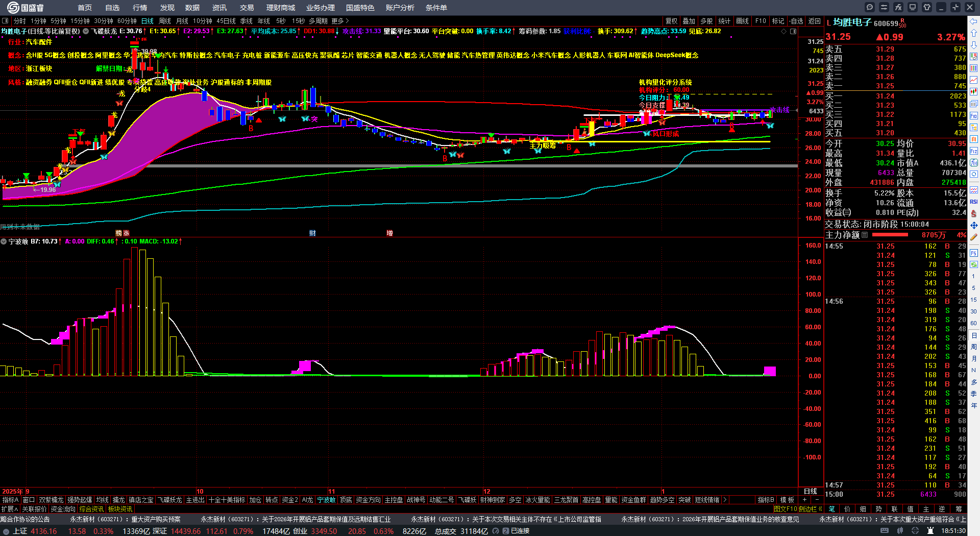Click the keyboard icon in status bar
The height and width of the screenshot is (536, 980).
[x=885, y=531]
